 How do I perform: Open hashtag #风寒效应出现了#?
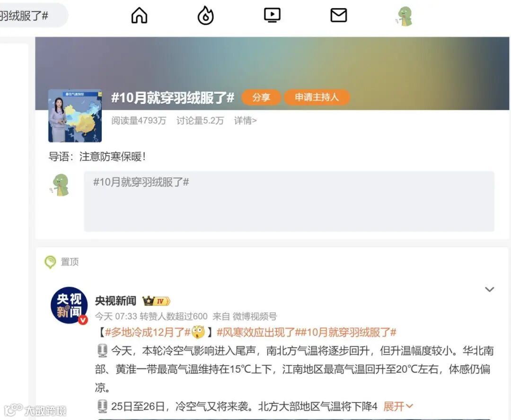click(x=256, y=332)
